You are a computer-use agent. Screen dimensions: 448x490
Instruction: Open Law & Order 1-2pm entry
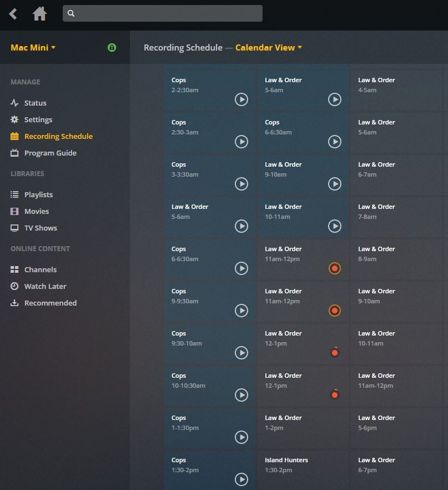click(x=303, y=428)
